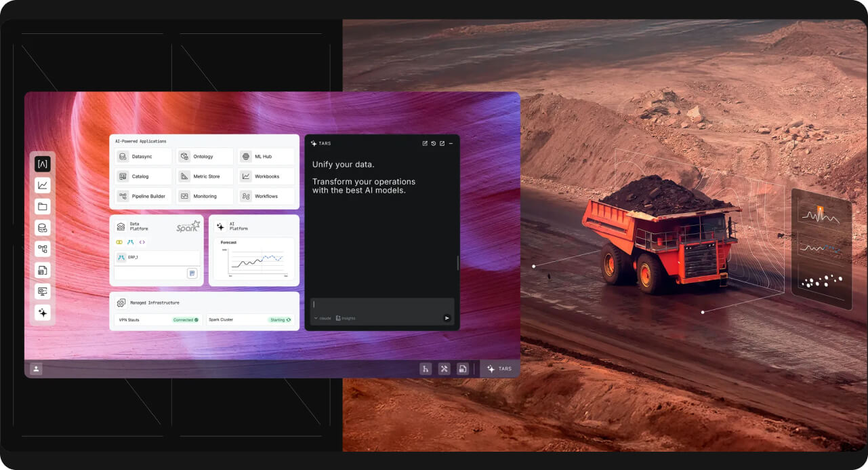Open TARS from the bottom bar

[499, 369]
